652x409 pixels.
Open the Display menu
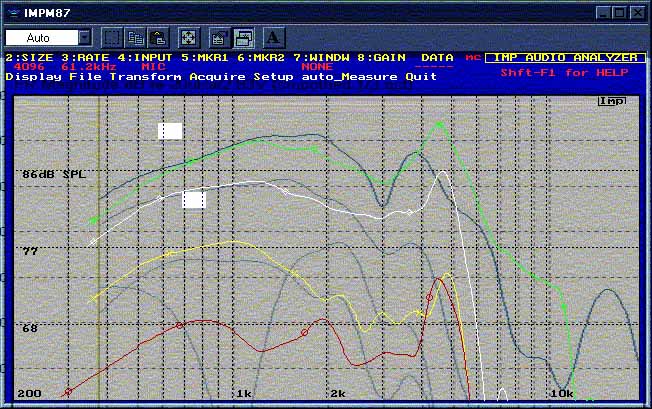tap(34, 77)
